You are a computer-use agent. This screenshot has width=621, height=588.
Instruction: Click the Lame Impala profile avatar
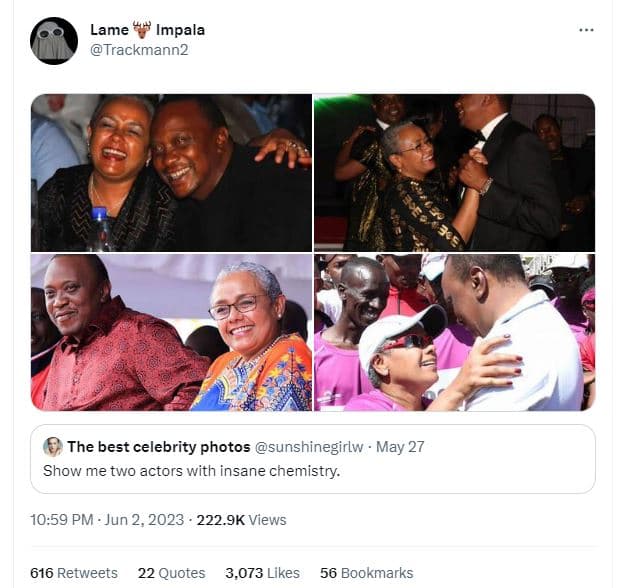point(54,41)
